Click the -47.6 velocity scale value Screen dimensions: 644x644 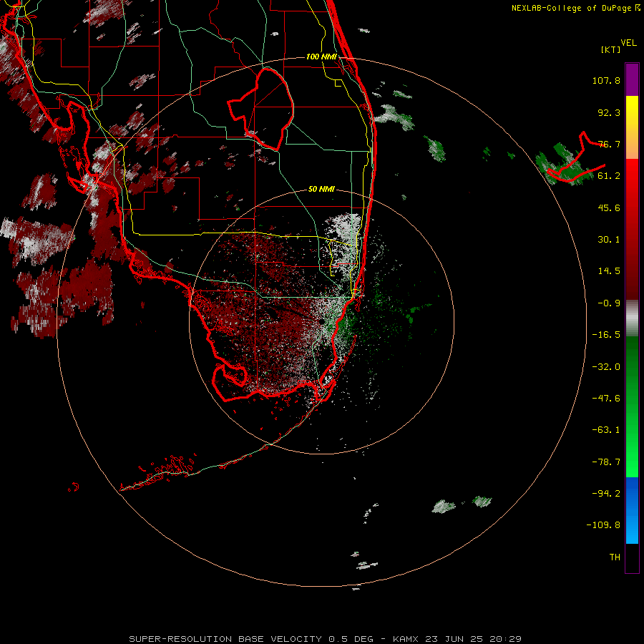[606, 399]
